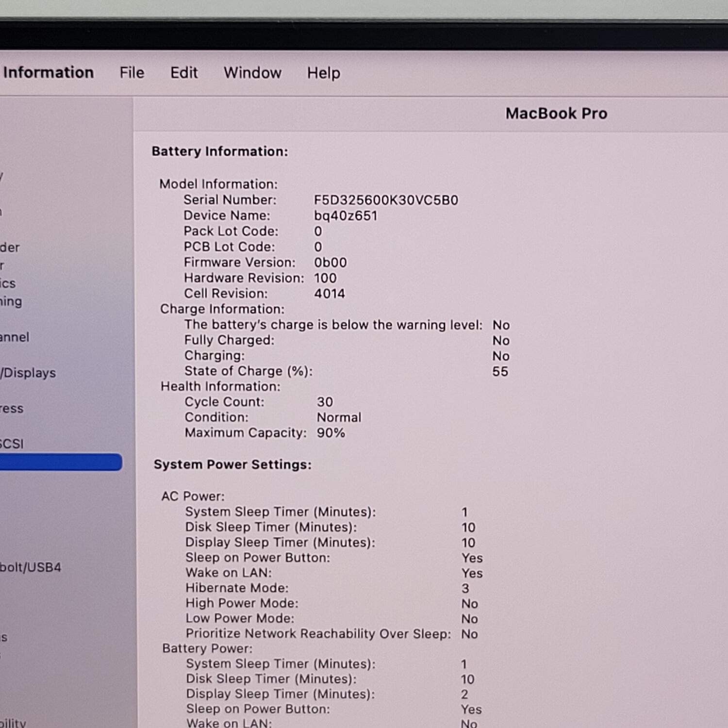Open the Help menu

click(x=324, y=73)
